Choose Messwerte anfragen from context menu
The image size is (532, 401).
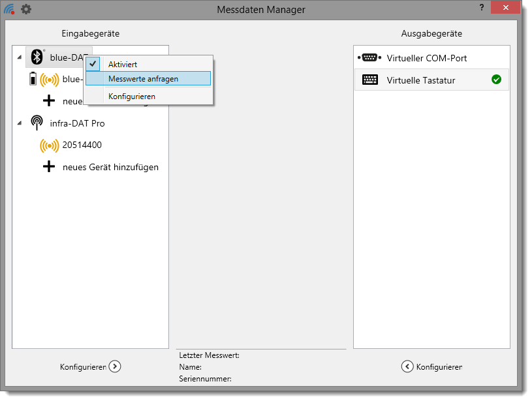coord(143,79)
